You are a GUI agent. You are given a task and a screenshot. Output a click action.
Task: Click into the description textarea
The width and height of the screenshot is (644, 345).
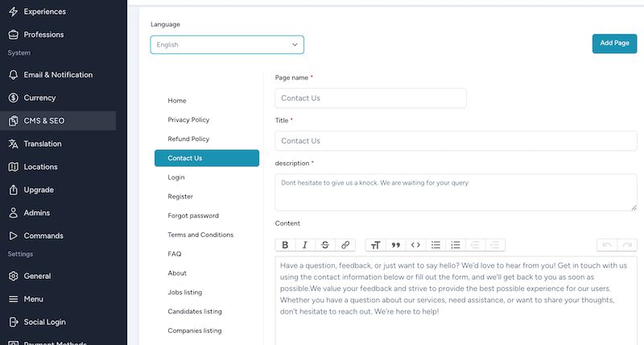pos(456,193)
